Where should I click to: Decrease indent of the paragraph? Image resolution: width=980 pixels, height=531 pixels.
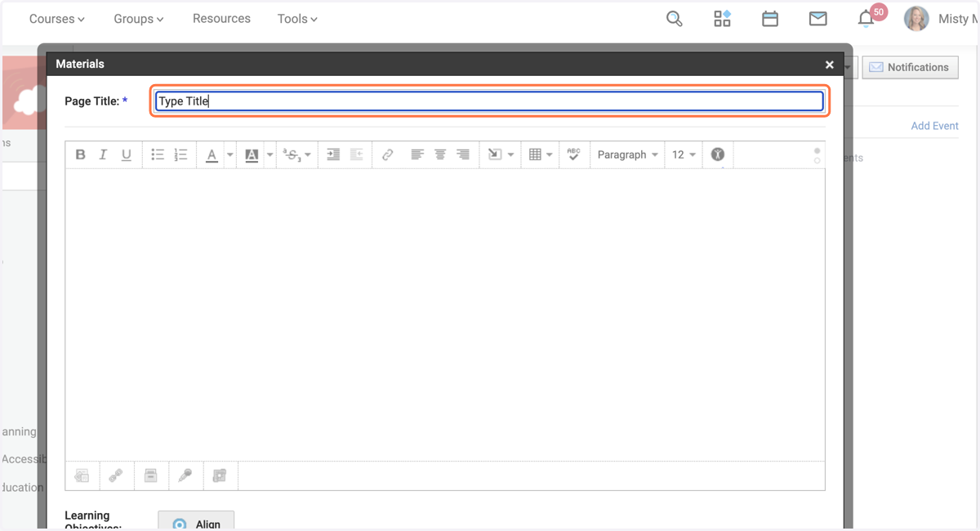[357, 154]
